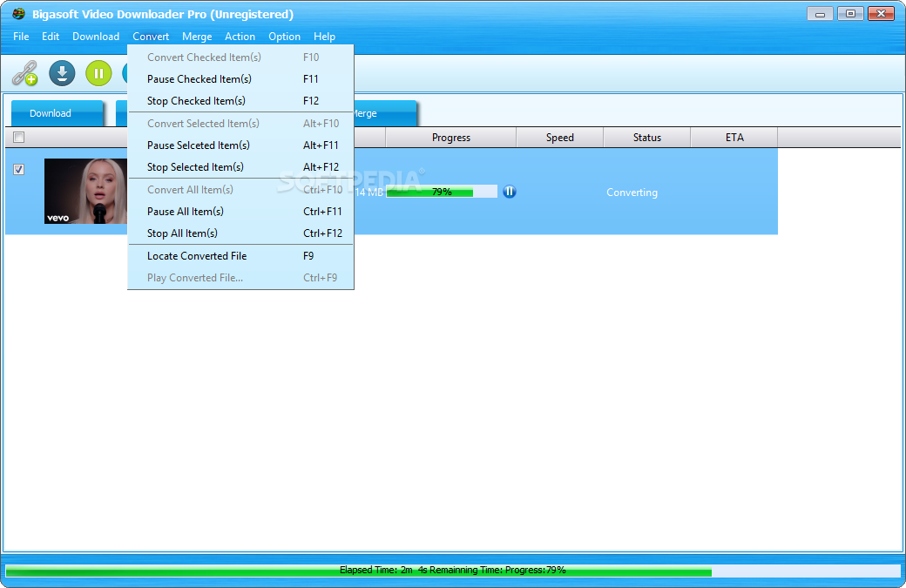Toggle the select-all checkbox in header row

(x=18, y=138)
